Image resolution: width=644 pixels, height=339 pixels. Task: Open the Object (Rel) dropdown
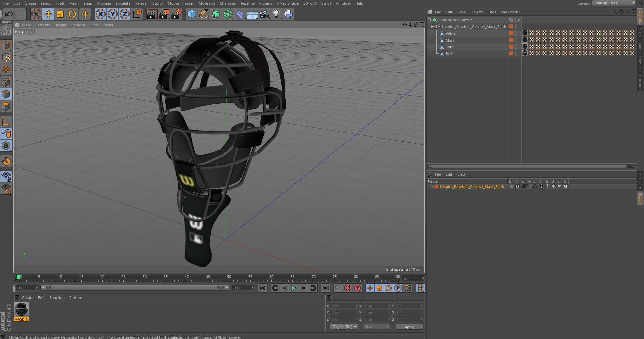[344, 327]
